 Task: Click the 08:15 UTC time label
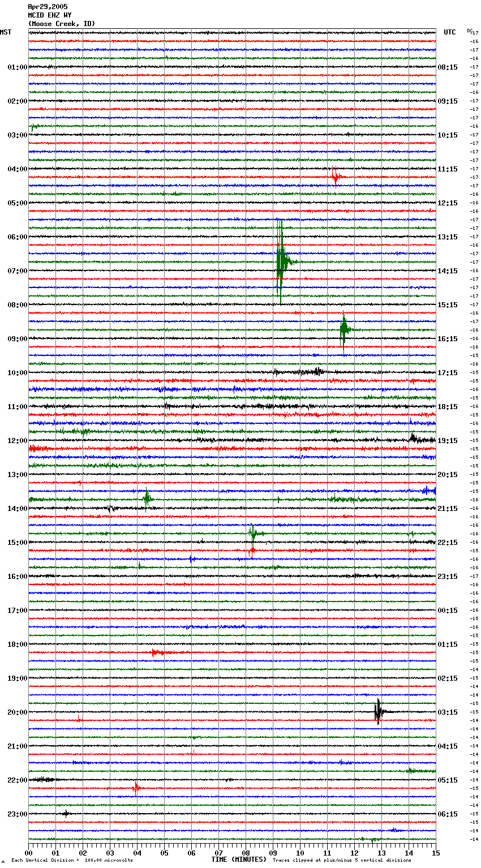point(448,67)
